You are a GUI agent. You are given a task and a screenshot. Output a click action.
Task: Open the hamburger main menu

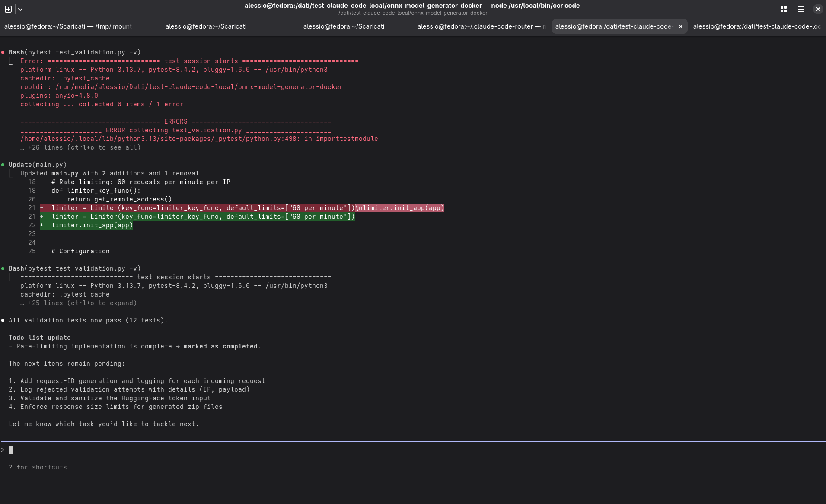[x=800, y=9]
